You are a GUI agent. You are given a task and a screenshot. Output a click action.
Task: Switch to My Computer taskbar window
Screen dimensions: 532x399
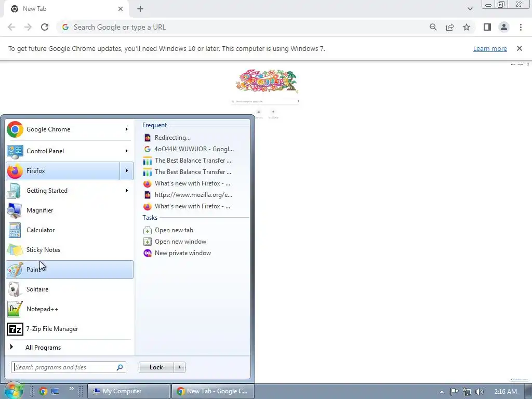point(129,391)
